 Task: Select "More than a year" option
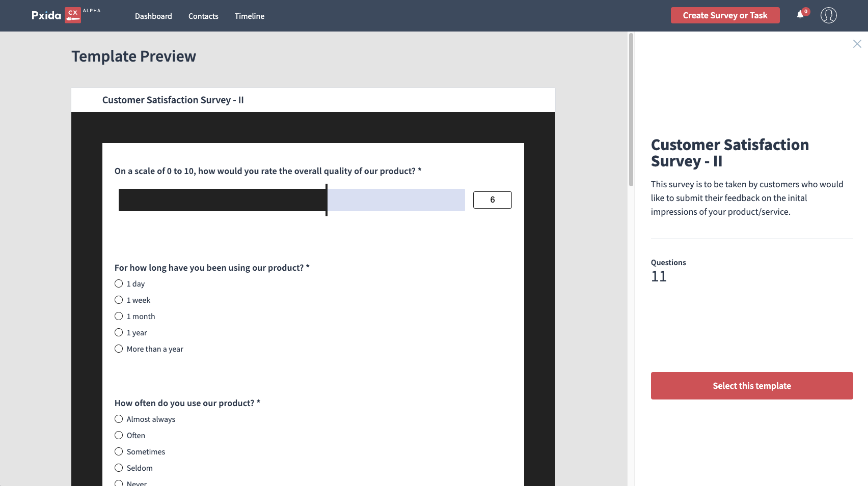pyautogui.click(x=119, y=349)
